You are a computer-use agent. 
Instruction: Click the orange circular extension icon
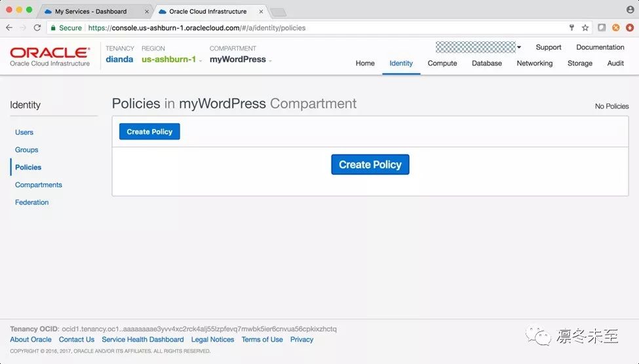coord(616,27)
